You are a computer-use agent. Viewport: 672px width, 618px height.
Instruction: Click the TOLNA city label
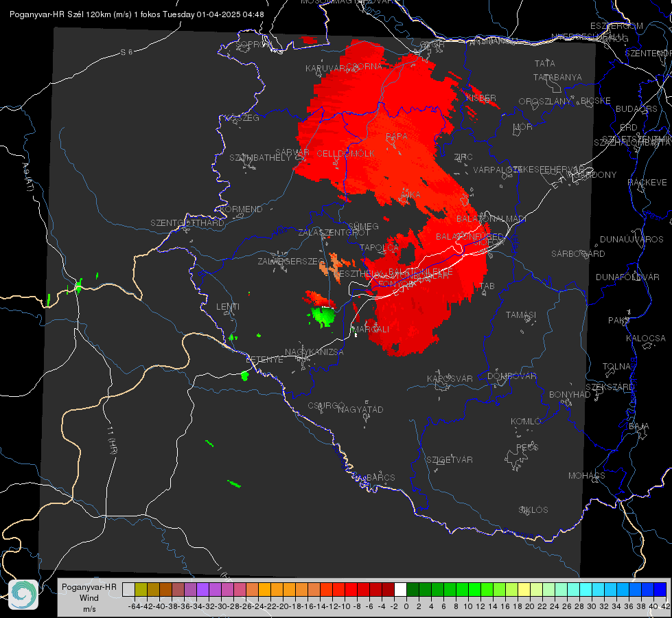click(616, 367)
